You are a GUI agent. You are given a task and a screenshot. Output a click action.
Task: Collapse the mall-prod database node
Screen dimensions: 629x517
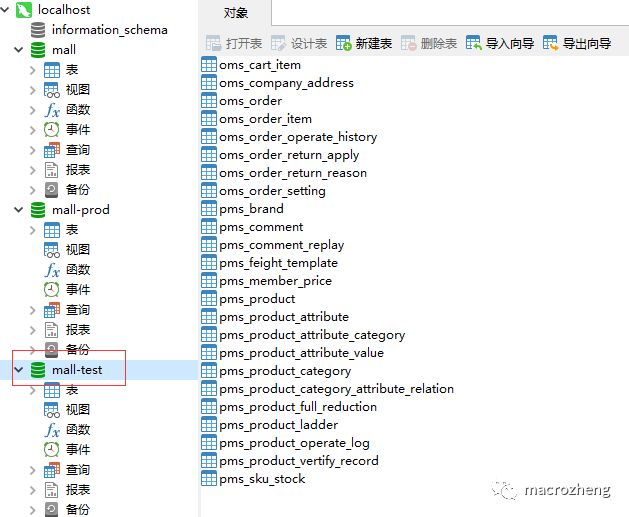(x=19, y=210)
